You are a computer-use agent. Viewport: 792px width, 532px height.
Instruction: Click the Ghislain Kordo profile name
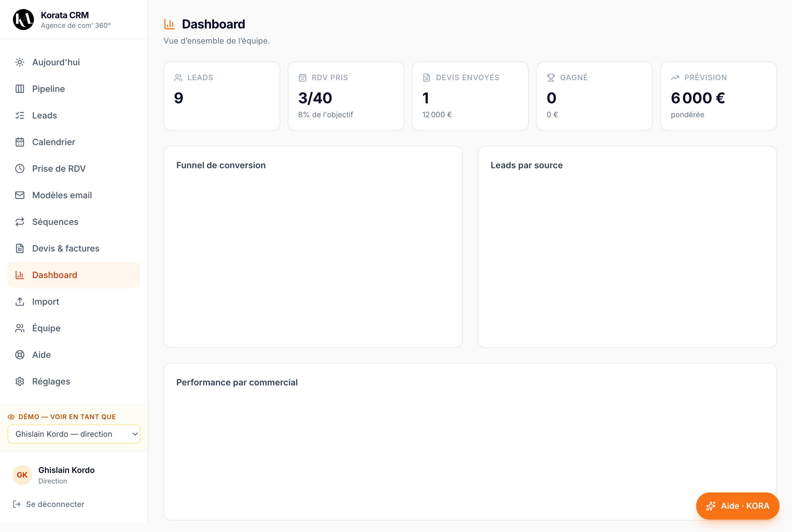[67, 470]
